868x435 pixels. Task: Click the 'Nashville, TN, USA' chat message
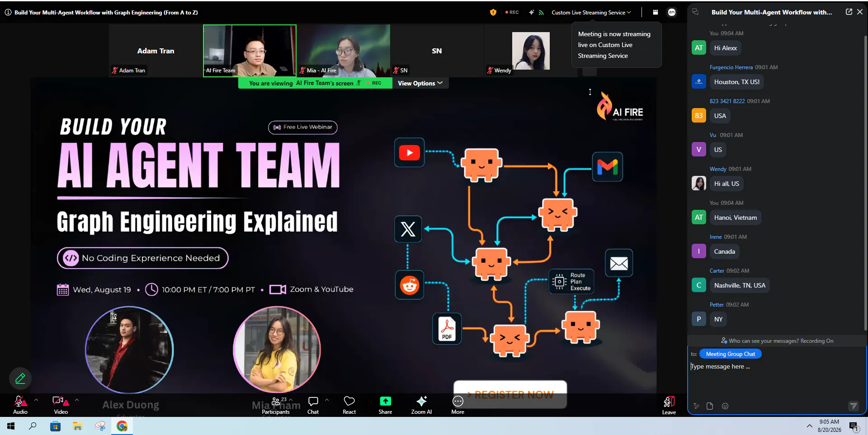740,285
